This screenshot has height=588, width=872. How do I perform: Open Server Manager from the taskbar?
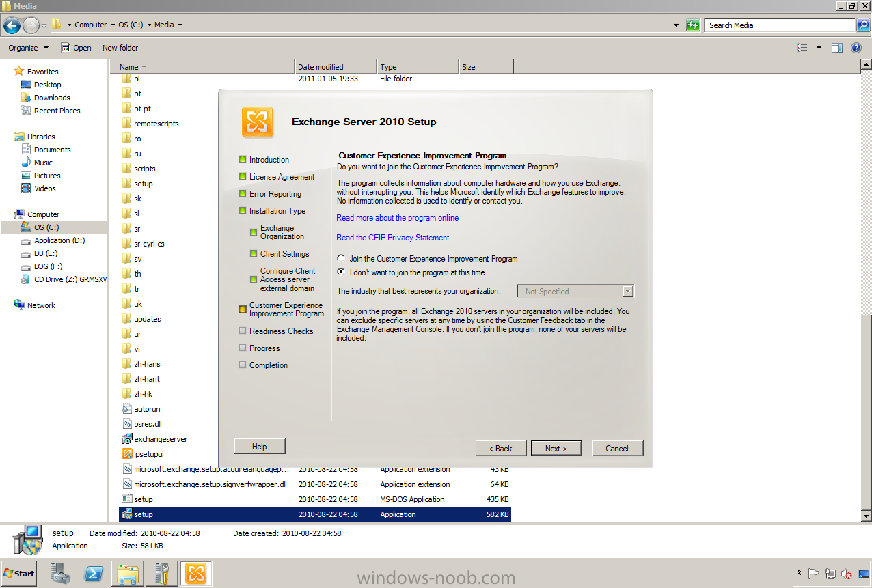(x=59, y=573)
